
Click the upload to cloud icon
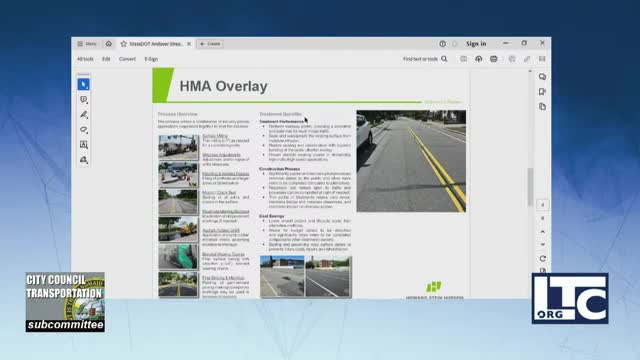tap(479, 59)
